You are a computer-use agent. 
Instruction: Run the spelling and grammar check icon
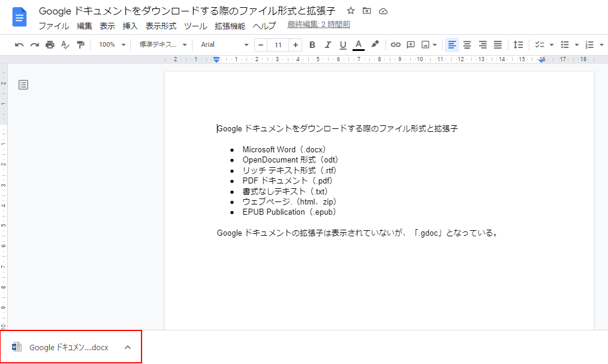tap(65, 44)
